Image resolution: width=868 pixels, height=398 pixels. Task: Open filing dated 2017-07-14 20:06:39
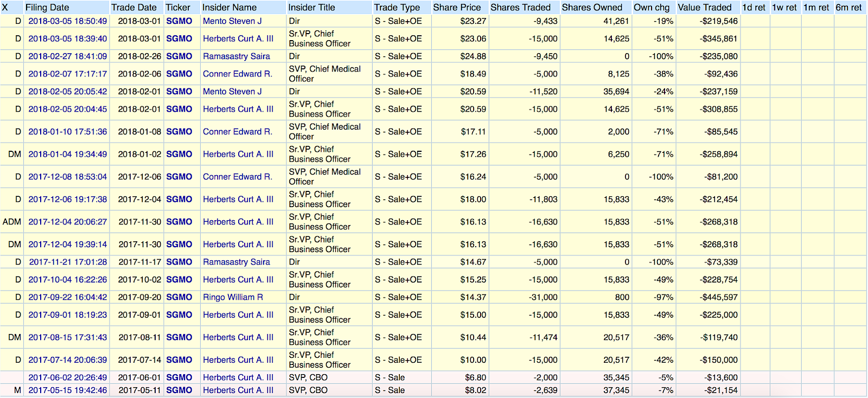point(68,360)
